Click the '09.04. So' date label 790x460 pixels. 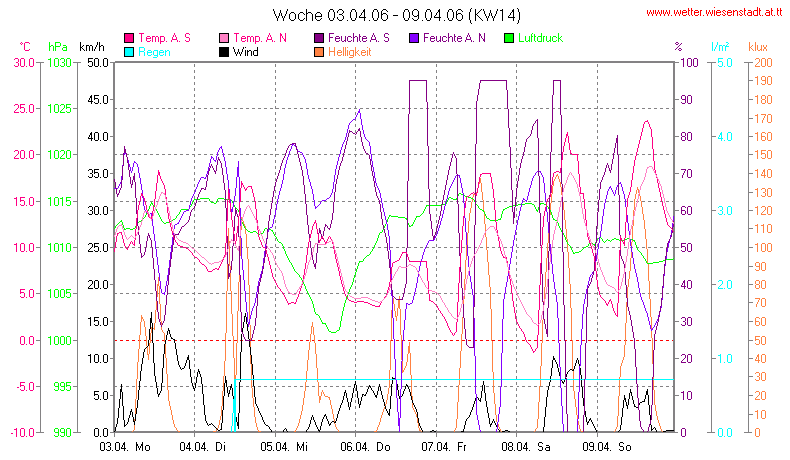pyautogui.click(x=607, y=447)
